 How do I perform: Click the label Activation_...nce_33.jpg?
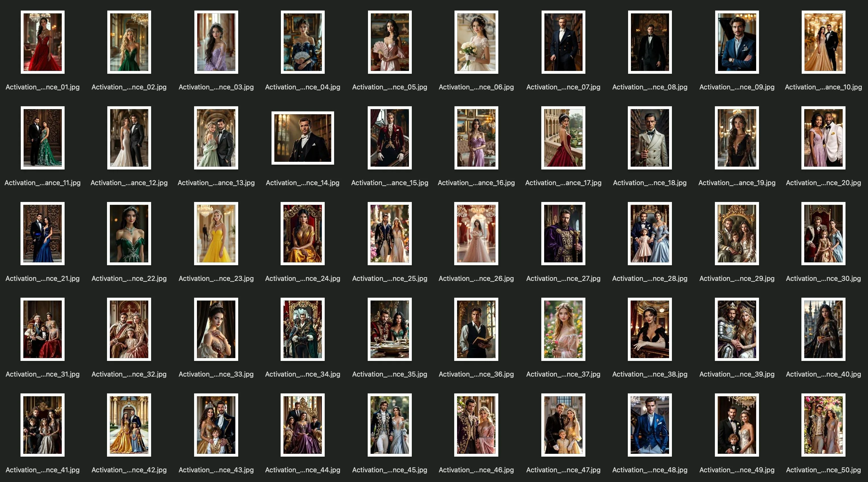[x=216, y=374]
